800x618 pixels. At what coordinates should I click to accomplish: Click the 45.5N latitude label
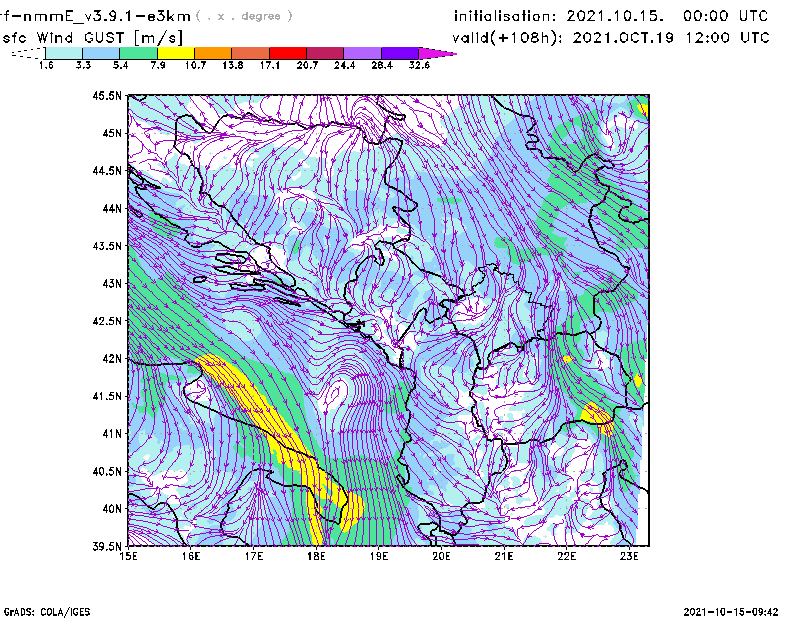pos(108,95)
